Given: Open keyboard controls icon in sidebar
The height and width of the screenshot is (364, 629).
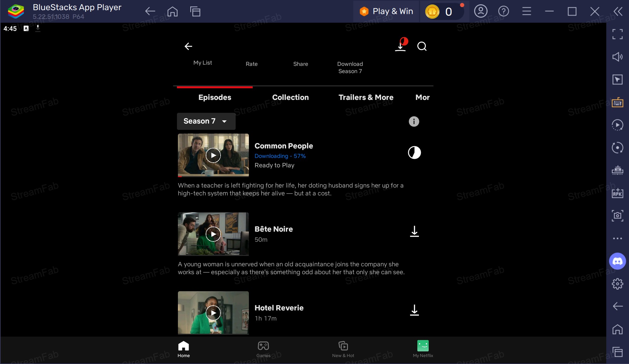Looking at the screenshot, I should point(617,102).
